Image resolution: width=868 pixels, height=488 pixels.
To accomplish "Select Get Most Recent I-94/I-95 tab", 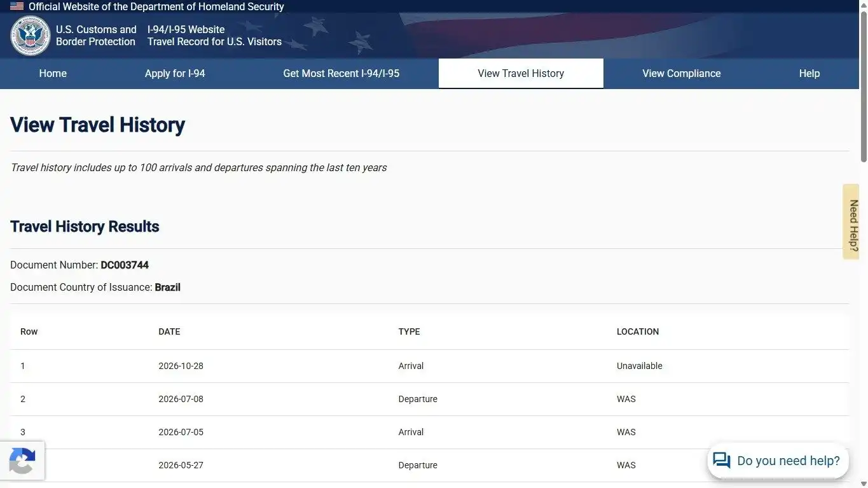I will coord(341,74).
